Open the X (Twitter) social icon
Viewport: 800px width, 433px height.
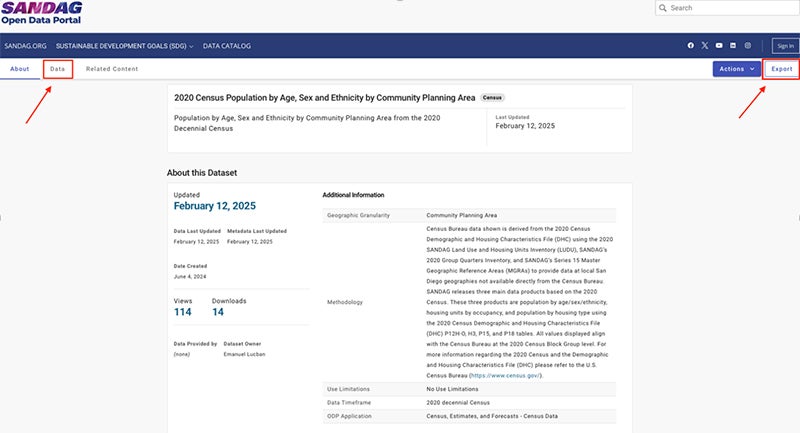pyautogui.click(x=705, y=46)
